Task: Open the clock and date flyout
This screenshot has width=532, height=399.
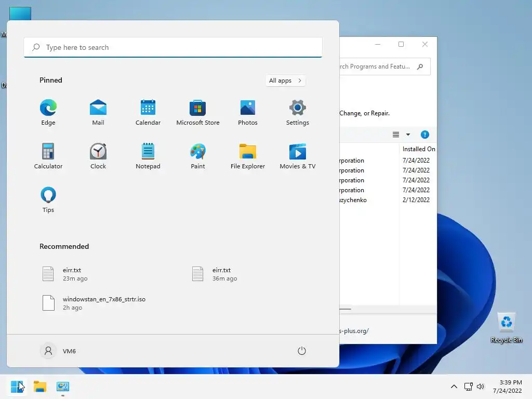Action: (x=507, y=387)
